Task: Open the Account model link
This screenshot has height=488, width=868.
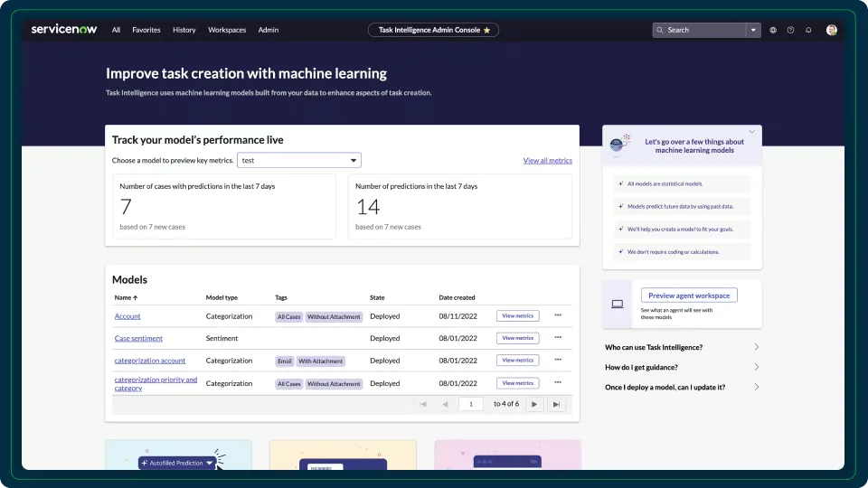Action: pos(127,316)
